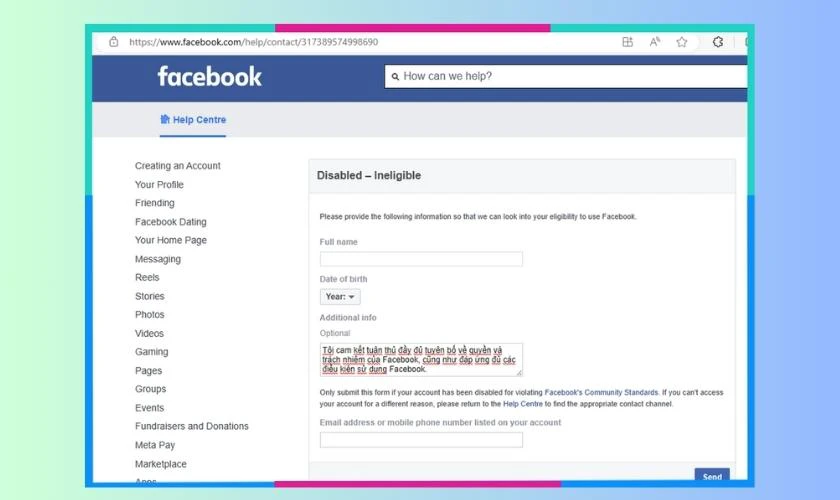The image size is (840, 500).
Task: Follow the Help Centre link in form note
Action: [522, 404]
